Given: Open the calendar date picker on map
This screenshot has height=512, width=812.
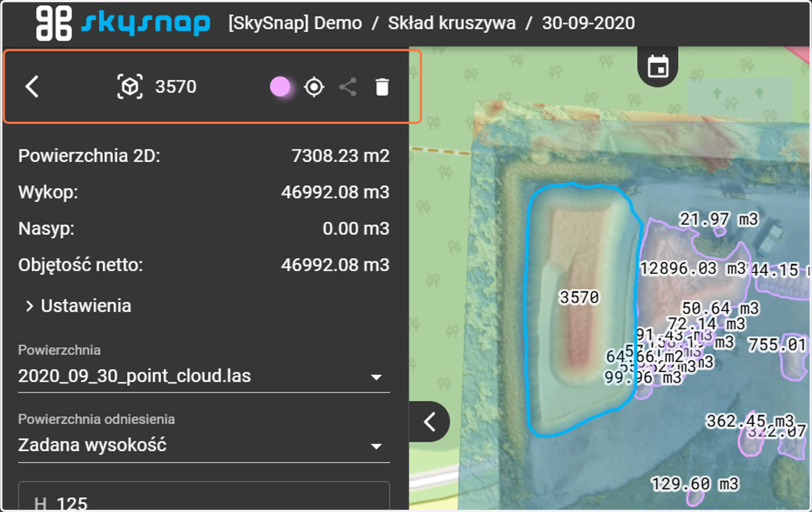Looking at the screenshot, I should (658, 66).
